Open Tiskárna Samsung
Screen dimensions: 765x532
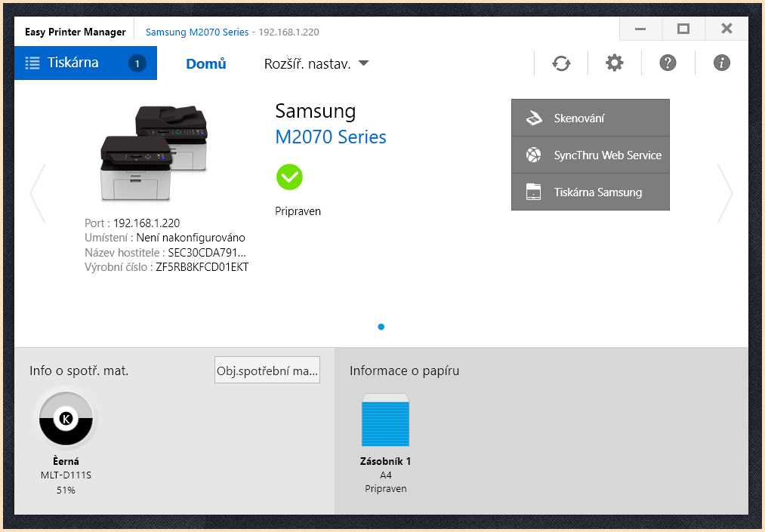(x=591, y=192)
